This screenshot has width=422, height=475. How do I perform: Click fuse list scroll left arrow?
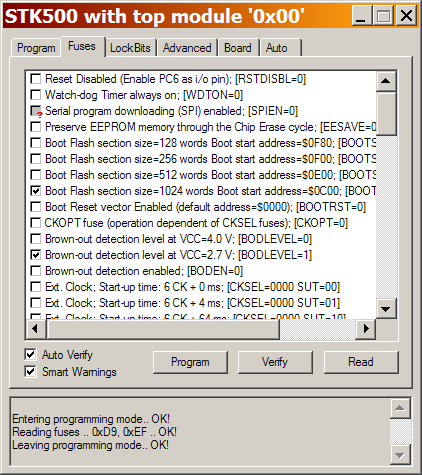tap(36, 329)
